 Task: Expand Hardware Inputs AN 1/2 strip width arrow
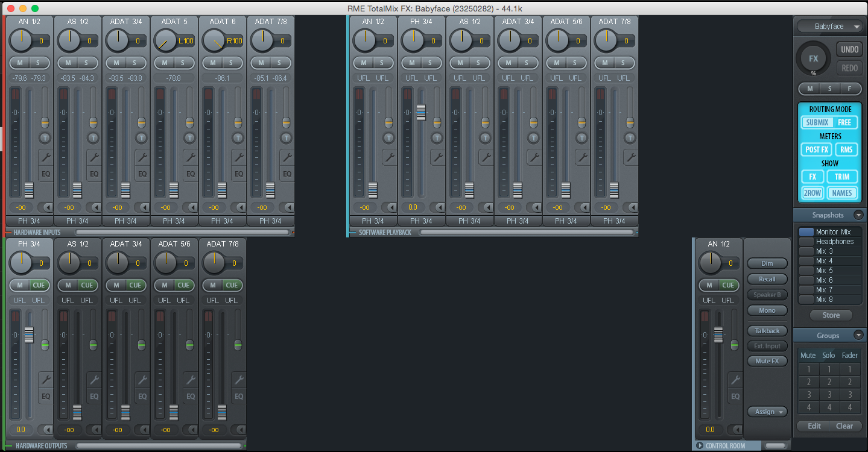[46, 207]
